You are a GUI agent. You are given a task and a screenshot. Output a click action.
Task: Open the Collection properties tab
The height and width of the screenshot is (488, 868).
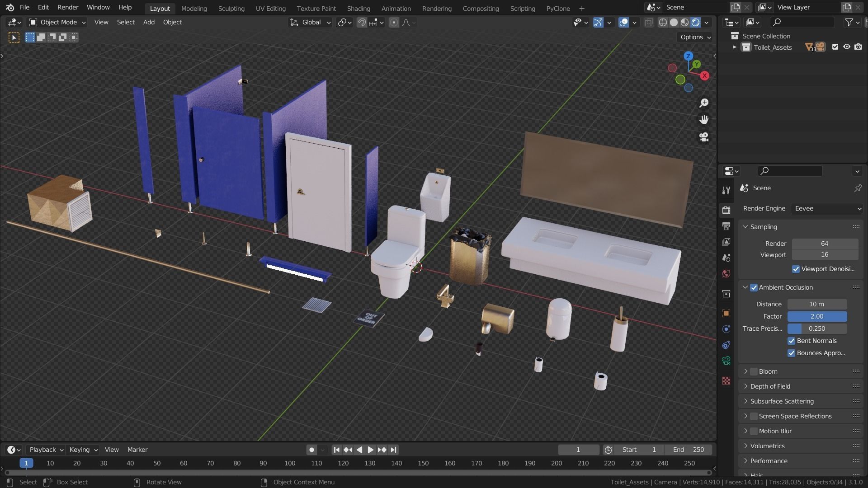click(x=726, y=294)
